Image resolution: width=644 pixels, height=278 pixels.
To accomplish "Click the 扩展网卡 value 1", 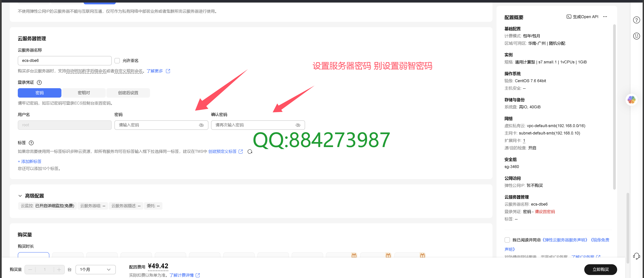I will pyautogui.click(x=524, y=141).
